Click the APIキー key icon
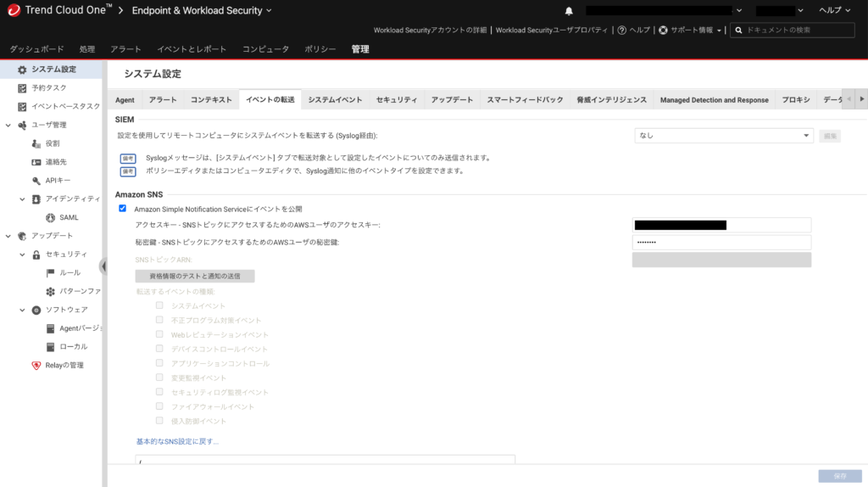 (x=36, y=181)
